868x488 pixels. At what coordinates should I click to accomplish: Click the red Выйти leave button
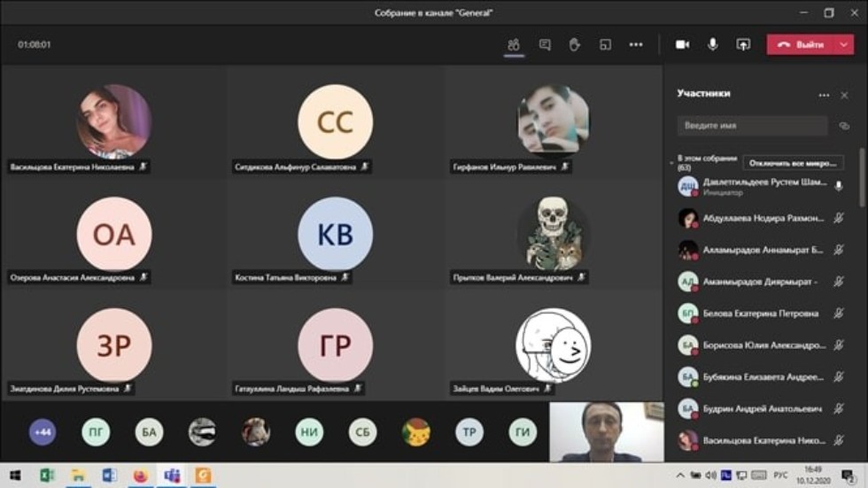coord(797,44)
